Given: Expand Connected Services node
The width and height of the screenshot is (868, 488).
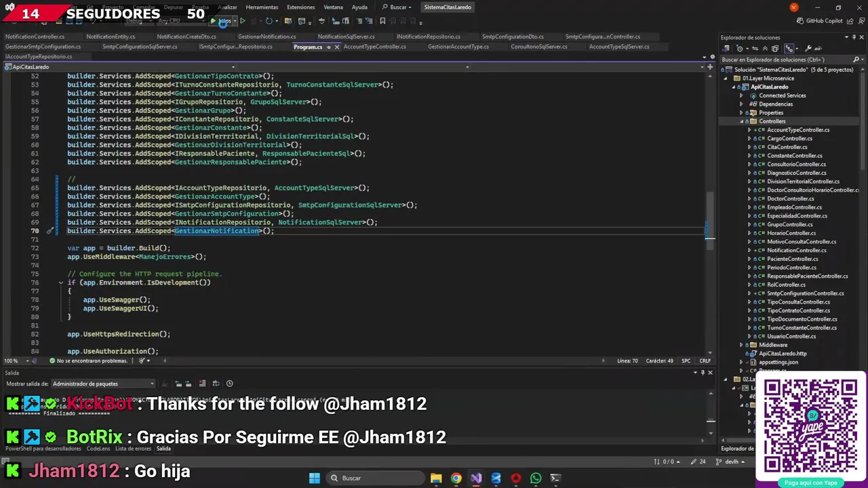Looking at the screenshot, I should [741, 96].
